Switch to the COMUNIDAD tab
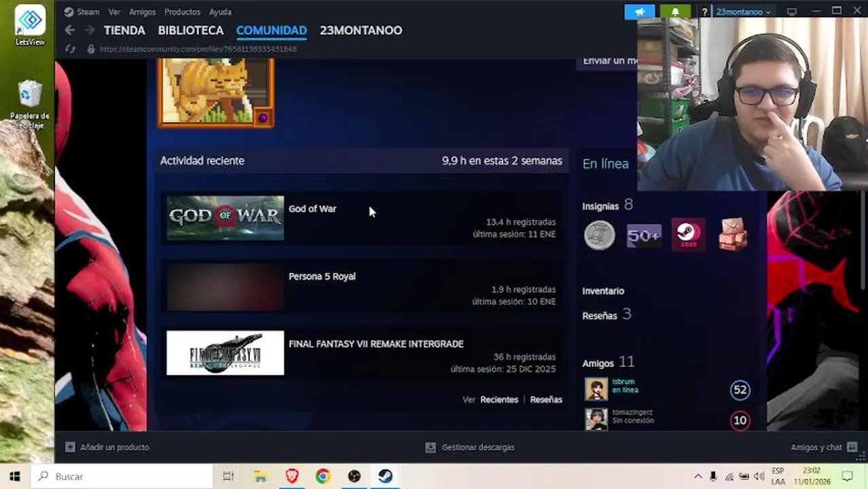Screen dimensions: 868x489 pyautogui.click(x=272, y=30)
